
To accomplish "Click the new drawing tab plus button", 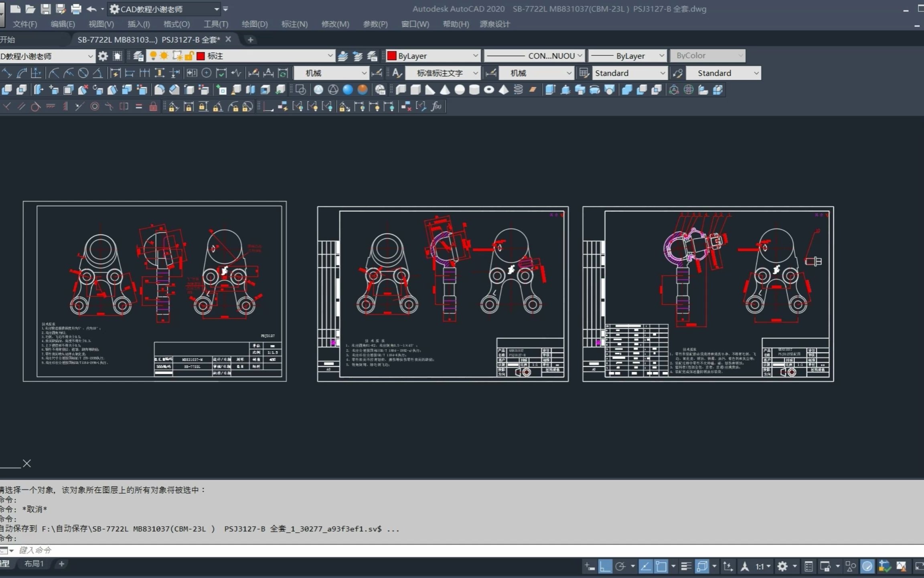I will click(x=250, y=40).
